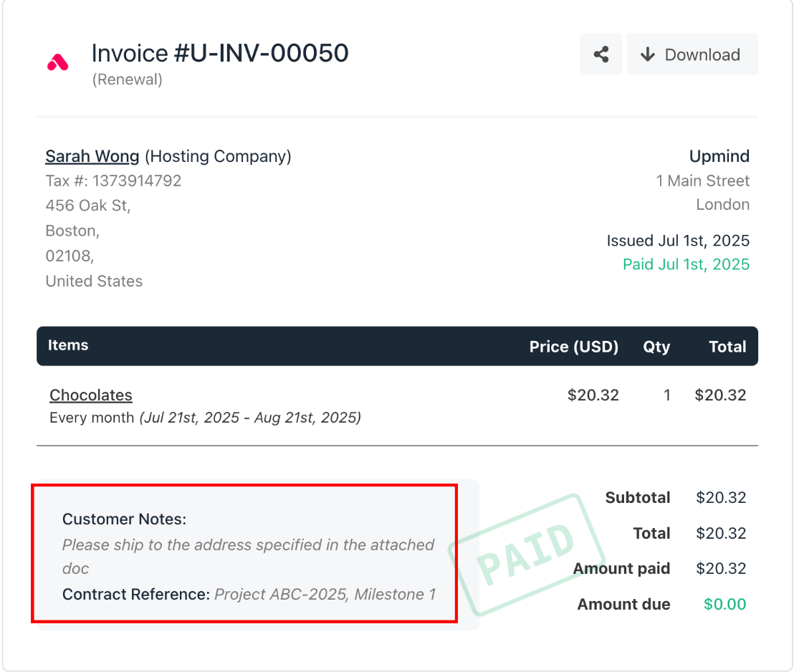Click the Subtotal amount $20.32
Viewport: 794px width, 672px height.
tap(721, 498)
